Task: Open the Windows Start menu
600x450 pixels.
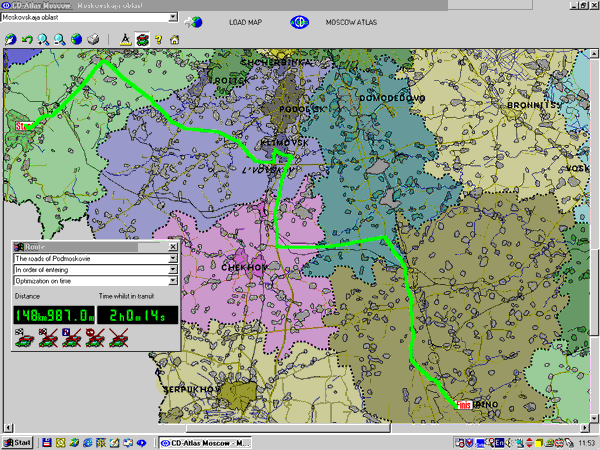Action: click(18, 443)
